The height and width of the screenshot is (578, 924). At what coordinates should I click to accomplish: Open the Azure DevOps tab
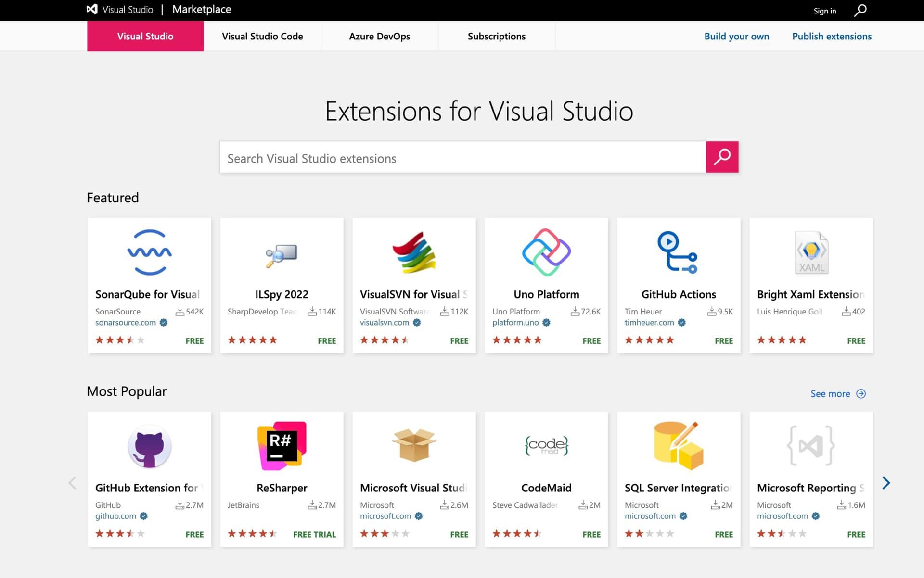click(x=379, y=37)
